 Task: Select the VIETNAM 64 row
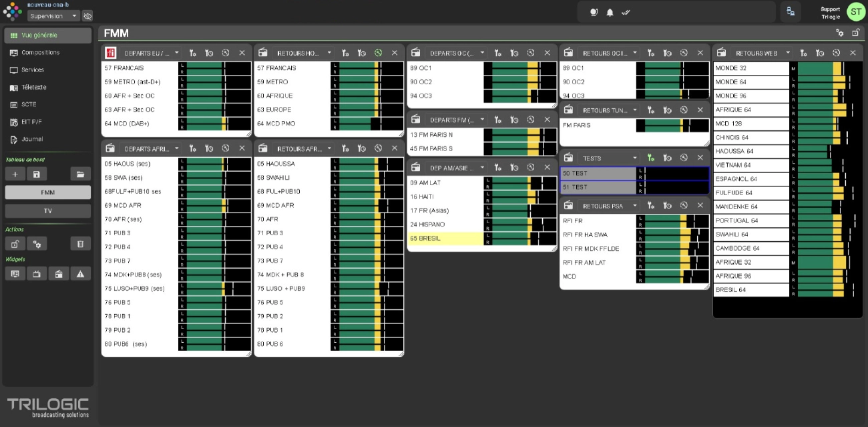(789, 165)
